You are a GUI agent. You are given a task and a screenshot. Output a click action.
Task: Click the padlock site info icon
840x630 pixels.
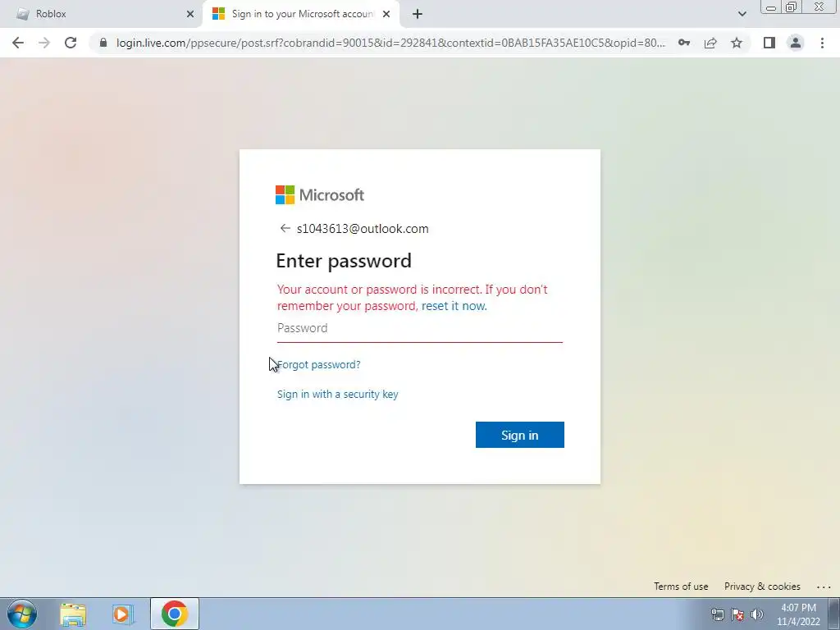click(103, 43)
